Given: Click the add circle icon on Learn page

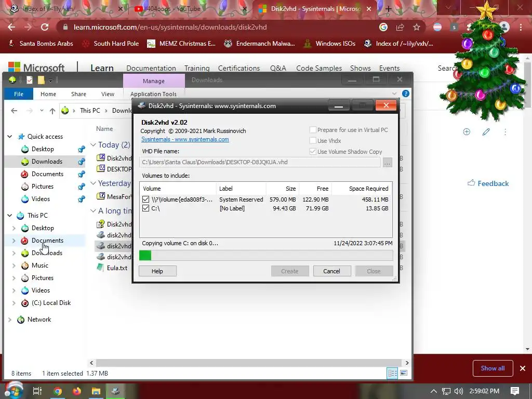Looking at the screenshot, I should coord(467,131).
